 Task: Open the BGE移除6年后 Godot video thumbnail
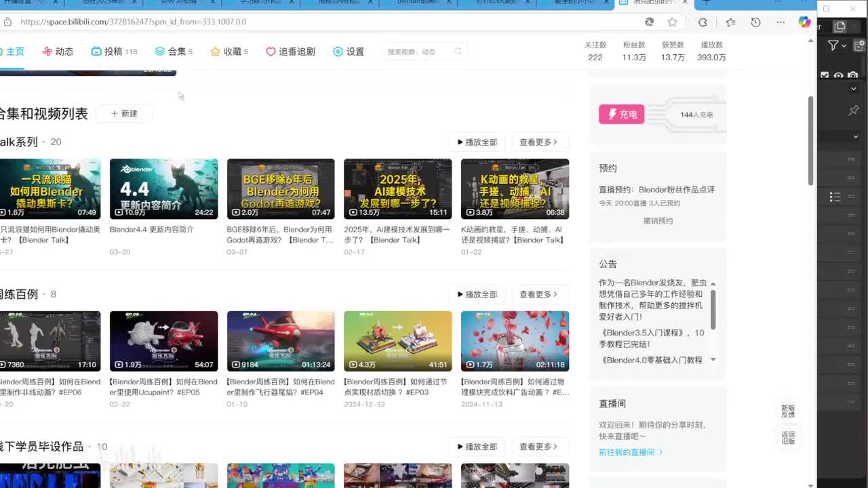coord(281,189)
